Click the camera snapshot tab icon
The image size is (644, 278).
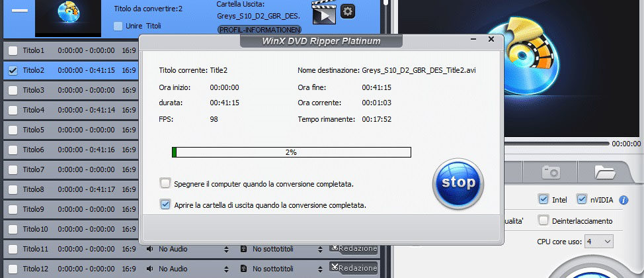(551, 172)
